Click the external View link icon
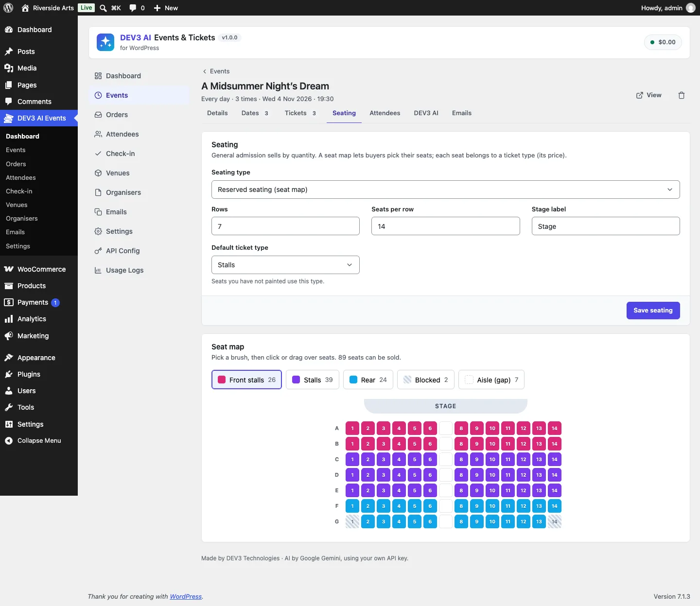The width and height of the screenshot is (700, 606). 640,95
